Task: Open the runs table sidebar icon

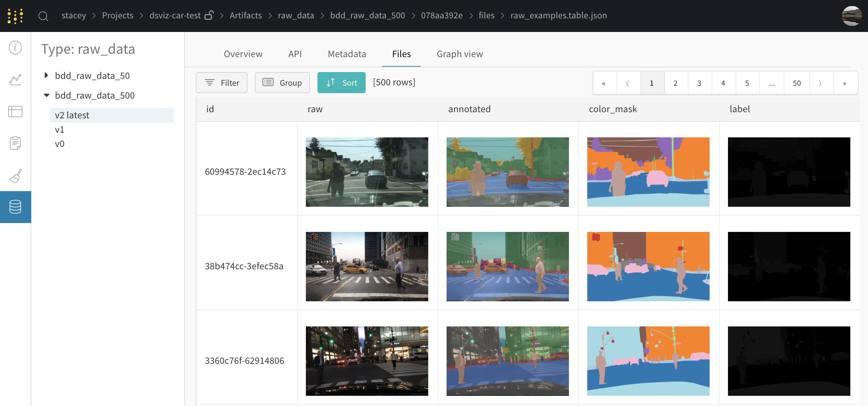Action: point(15,112)
